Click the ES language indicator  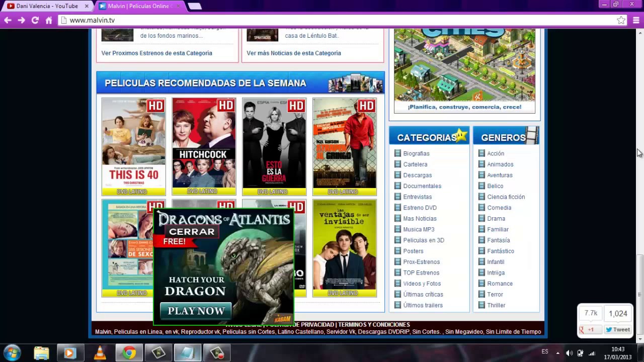coord(545,352)
